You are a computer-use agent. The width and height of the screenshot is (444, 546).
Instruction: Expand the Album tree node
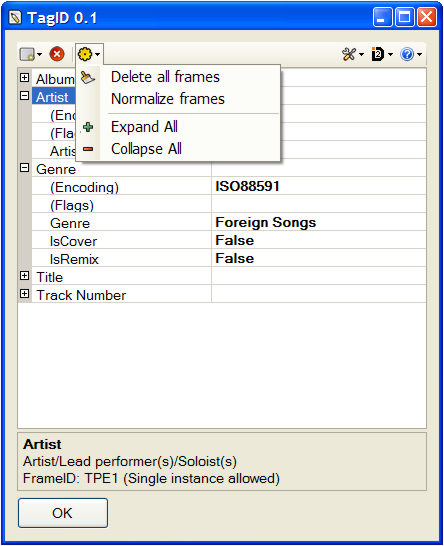[24, 77]
